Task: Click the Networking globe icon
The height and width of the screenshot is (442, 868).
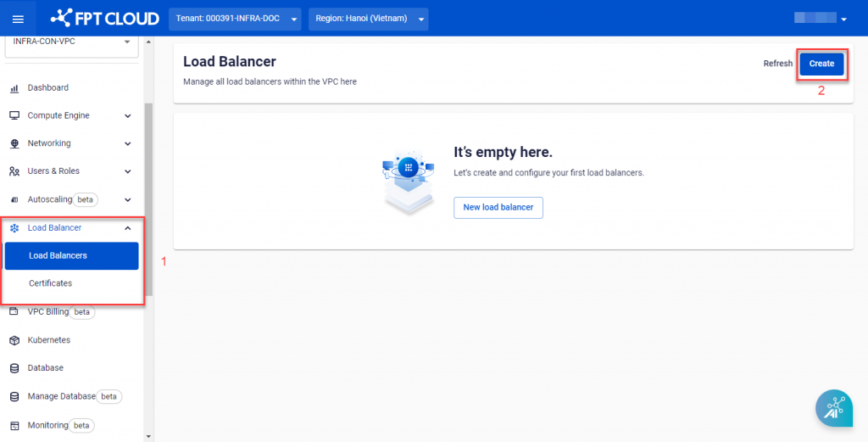Action: pos(14,144)
